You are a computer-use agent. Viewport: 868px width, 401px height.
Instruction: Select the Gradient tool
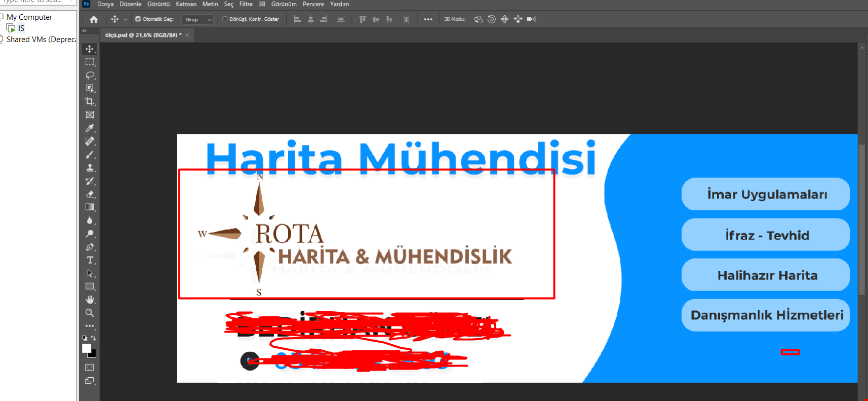pyautogui.click(x=90, y=207)
